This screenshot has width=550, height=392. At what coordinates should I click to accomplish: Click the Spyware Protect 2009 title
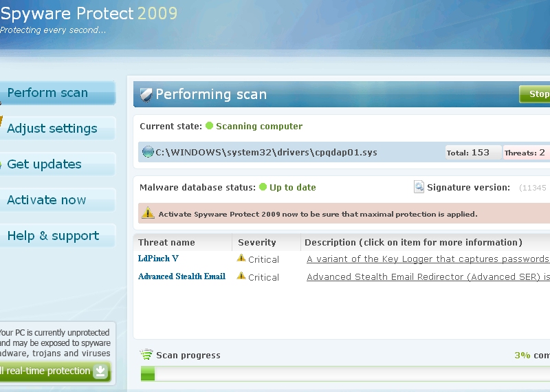pyautogui.click(x=89, y=14)
